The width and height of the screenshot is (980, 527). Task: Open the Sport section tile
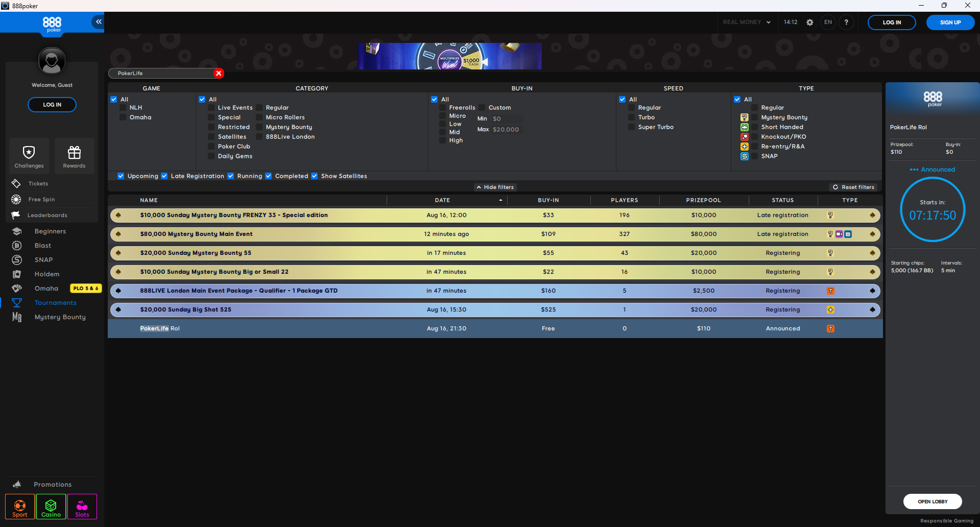coord(20,507)
